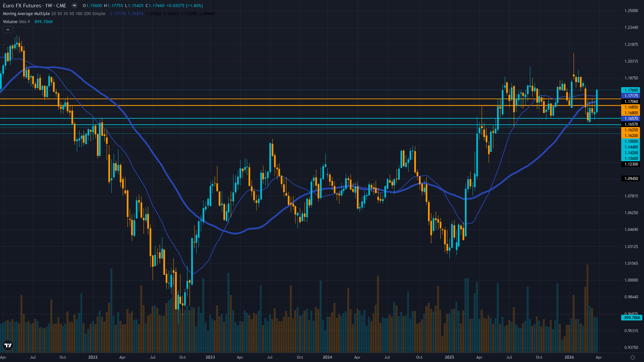The width and height of the screenshot is (644, 362).
Task: Click the 1.06250 tick on price scale
Action: [x=631, y=213]
